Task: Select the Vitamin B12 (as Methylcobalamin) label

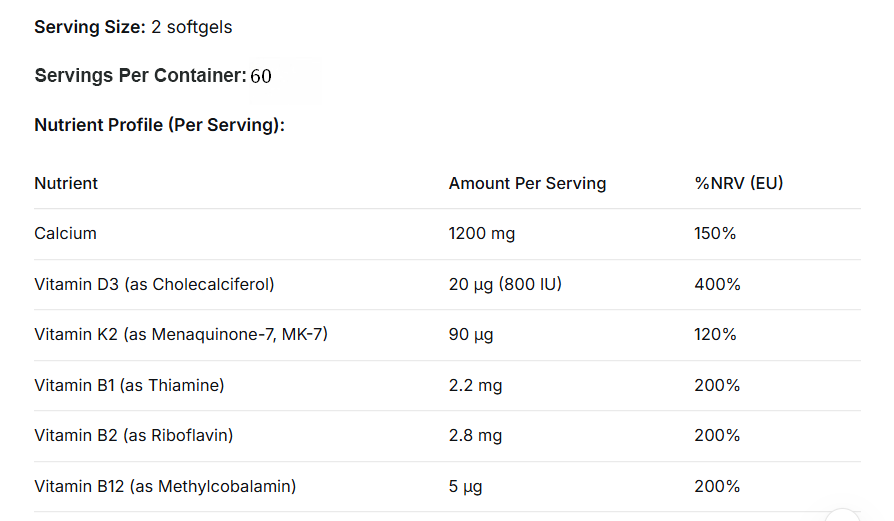Action: (x=165, y=487)
